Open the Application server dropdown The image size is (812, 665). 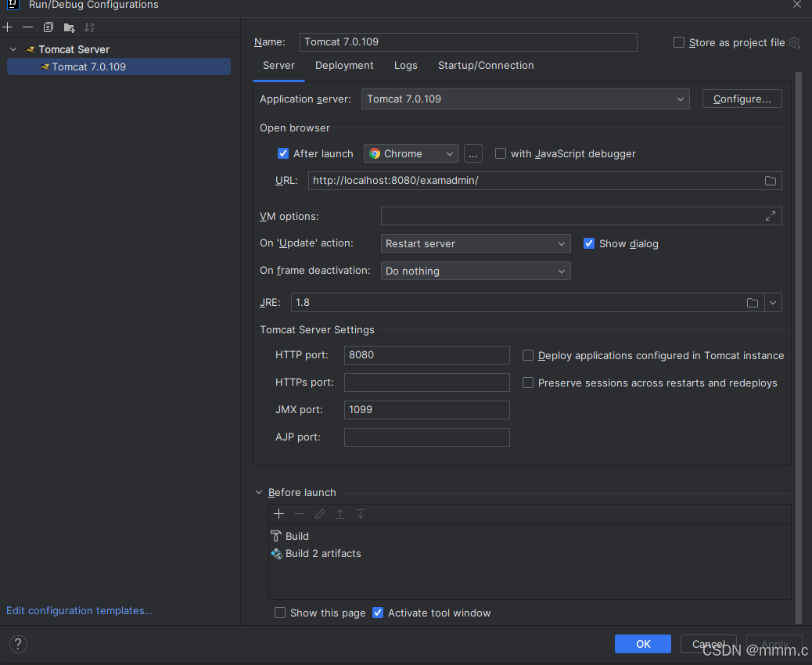(525, 99)
